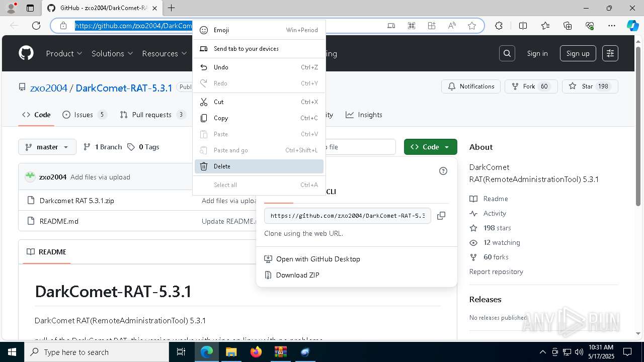Image resolution: width=644 pixels, height=362 pixels.
Task: Open zxo2004 owner profile link
Action: click(x=49, y=88)
